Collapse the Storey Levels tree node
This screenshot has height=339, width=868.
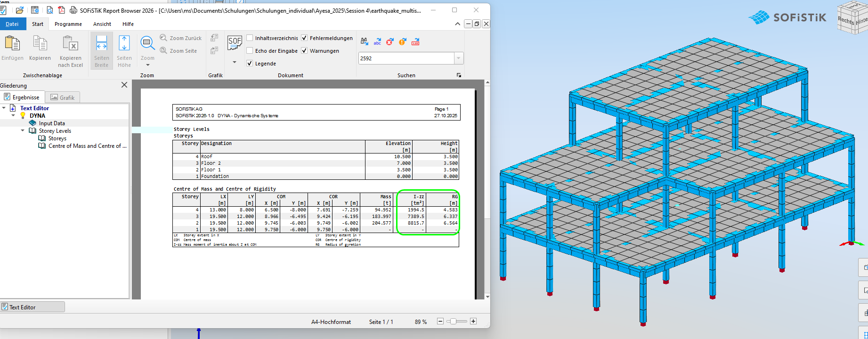tap(23, 131)
